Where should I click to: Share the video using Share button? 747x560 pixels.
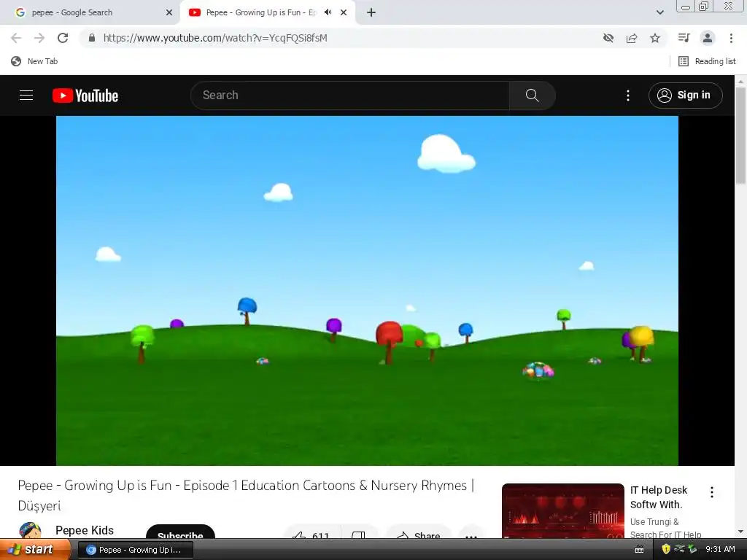tap(419, 533)
